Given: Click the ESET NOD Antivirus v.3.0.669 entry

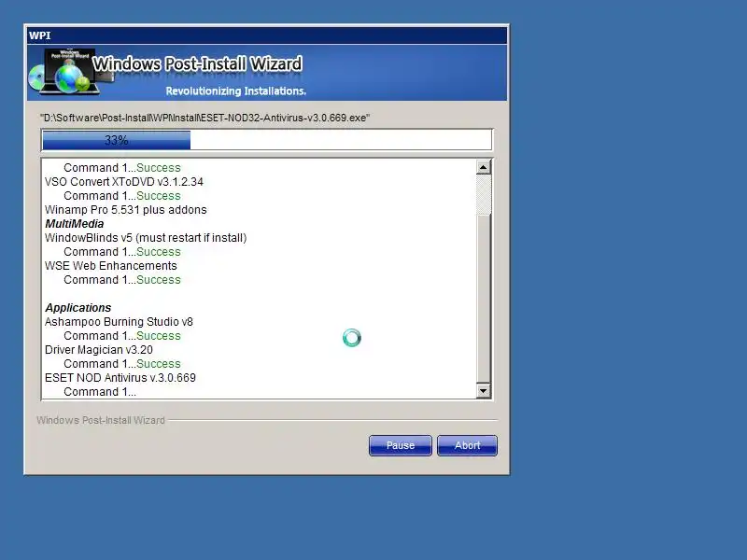Looking at the screenshot, I should coord(120,378).
